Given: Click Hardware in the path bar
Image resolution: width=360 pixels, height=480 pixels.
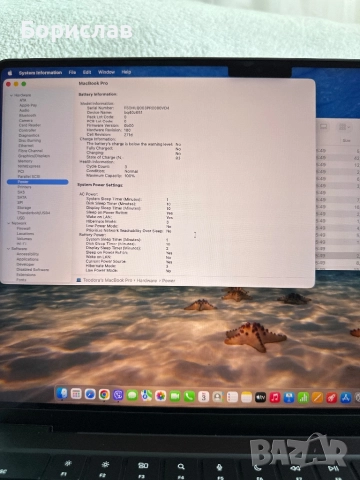Looking at the screenshot, I should [147, 281].
